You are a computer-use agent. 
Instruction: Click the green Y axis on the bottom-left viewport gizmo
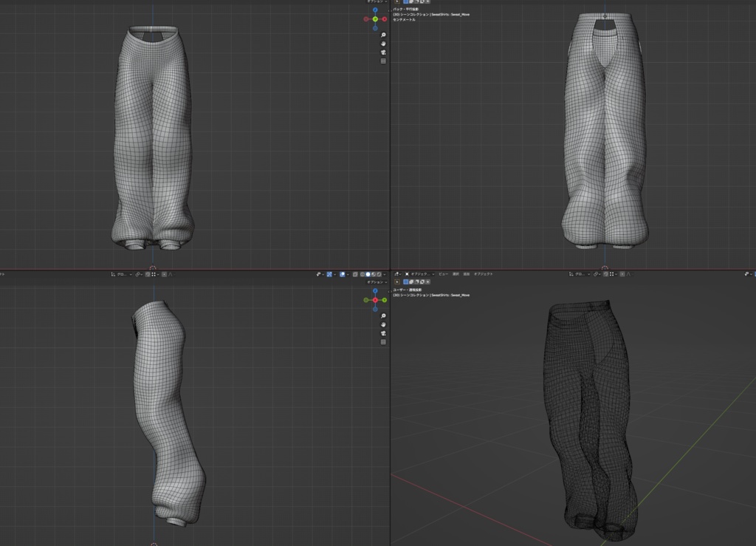(384, 300)
